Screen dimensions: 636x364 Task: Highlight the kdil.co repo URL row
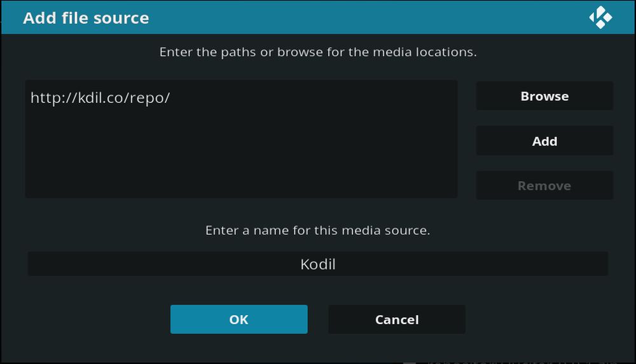(241, 98)
